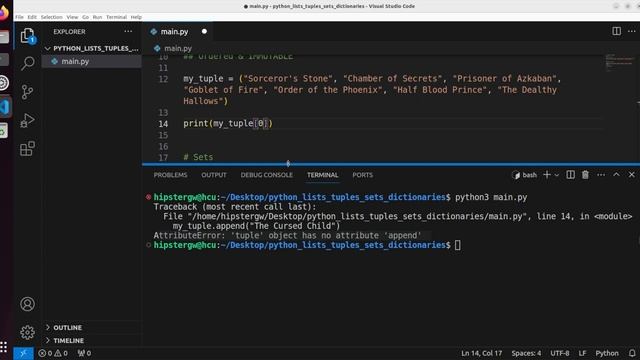Image resolution: width=640 pixels, height=360 pixels.
Task: Expand the Outline section
Action: (92, 328)
